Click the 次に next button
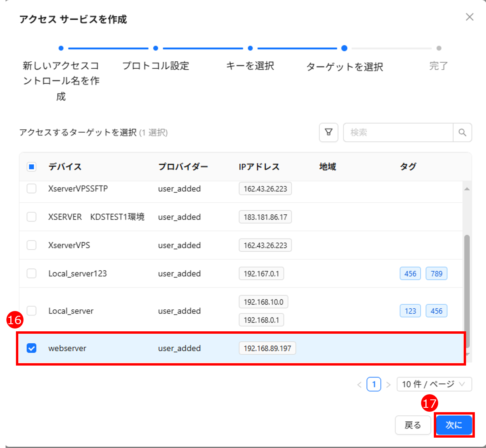Image resolution: width=486 pixels, height=448 pixels. 454,425
